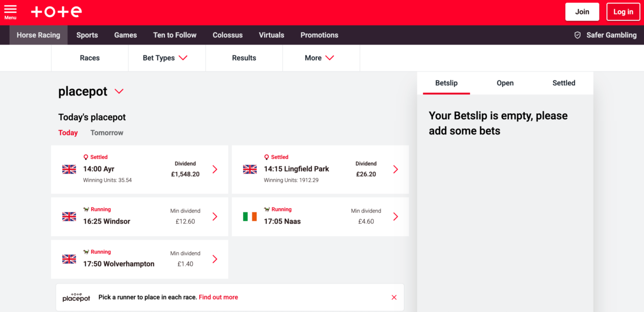
Task: Open the Open bets tab
Action: (505, 83)
